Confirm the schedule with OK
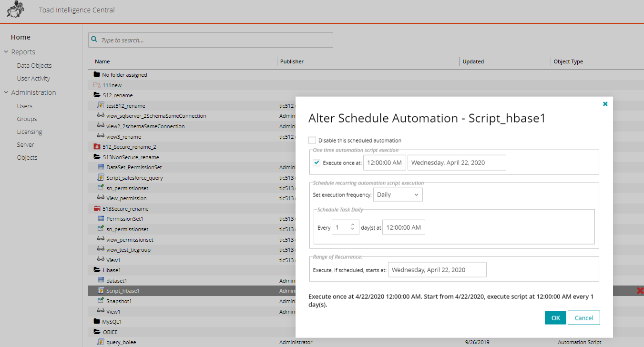This screenshot has height=347, width=644. coord(555,318)
